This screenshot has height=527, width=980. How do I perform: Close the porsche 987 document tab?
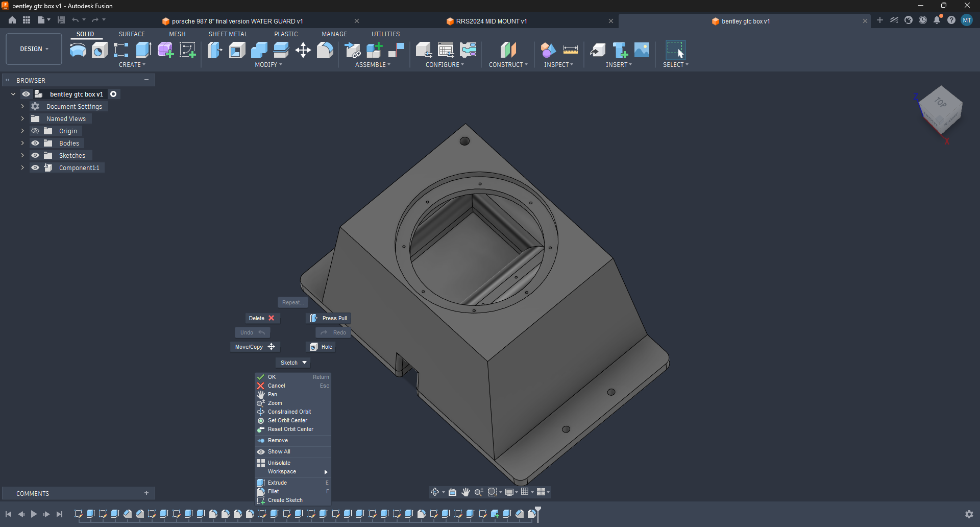tap(357, 21)
